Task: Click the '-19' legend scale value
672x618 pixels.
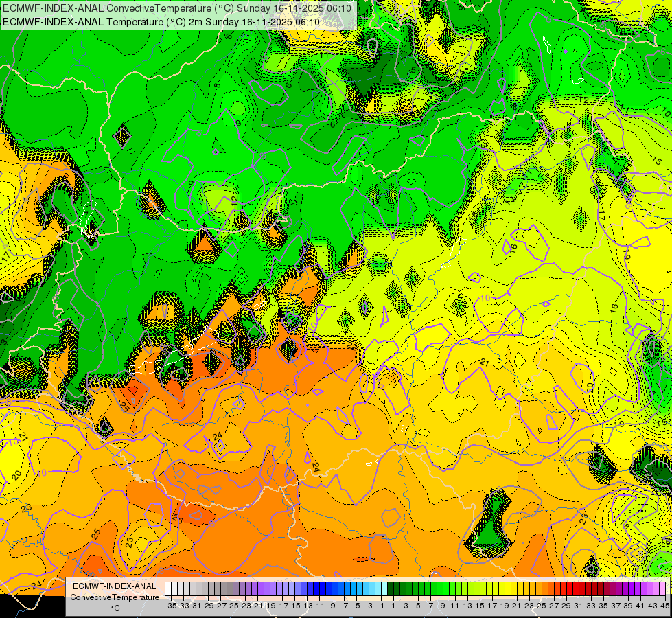Action: point(270,606)
